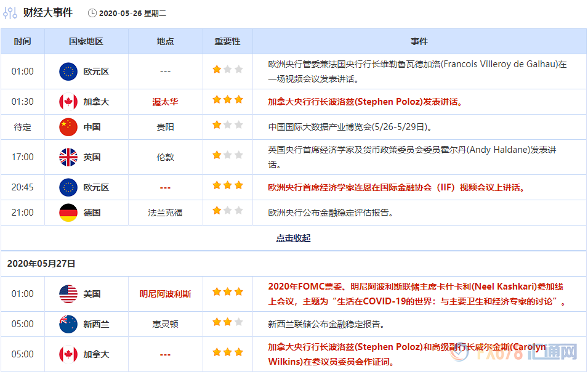
Task: Click the Canada flag in the 01:30 row
Action: click(x=68, y=102)
